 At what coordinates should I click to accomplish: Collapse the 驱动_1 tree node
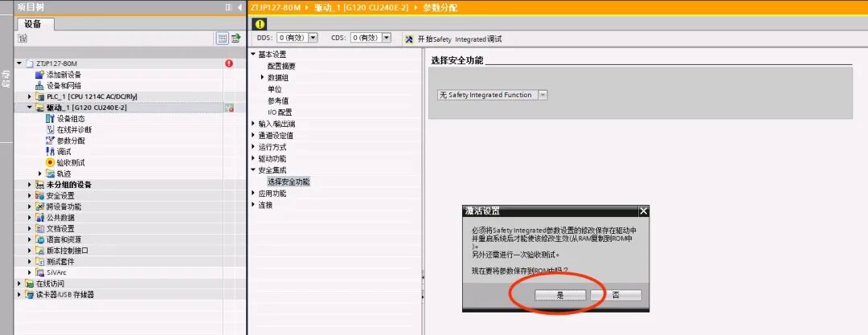[30, 108]
